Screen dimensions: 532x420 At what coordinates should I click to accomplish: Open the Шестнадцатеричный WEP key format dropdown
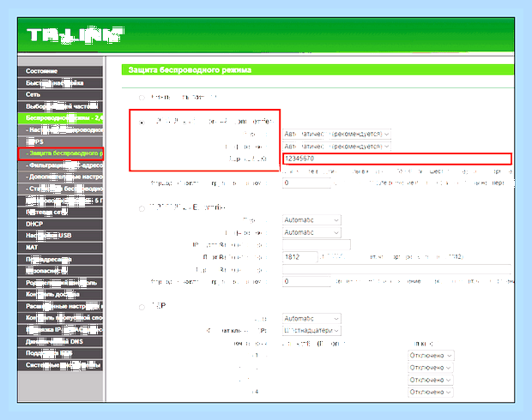(x=311, y=330)
